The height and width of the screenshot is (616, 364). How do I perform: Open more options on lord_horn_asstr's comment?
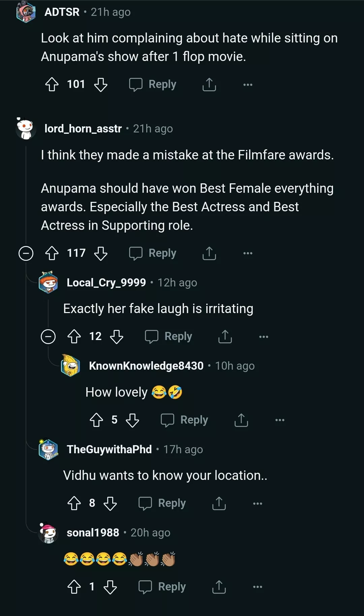(248, 253)
